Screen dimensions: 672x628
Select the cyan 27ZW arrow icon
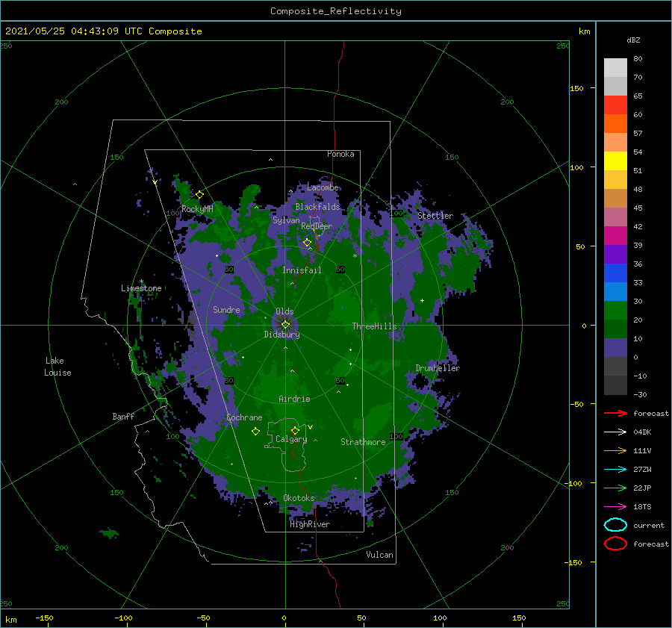pyautogui.click(x=615, y=470)
